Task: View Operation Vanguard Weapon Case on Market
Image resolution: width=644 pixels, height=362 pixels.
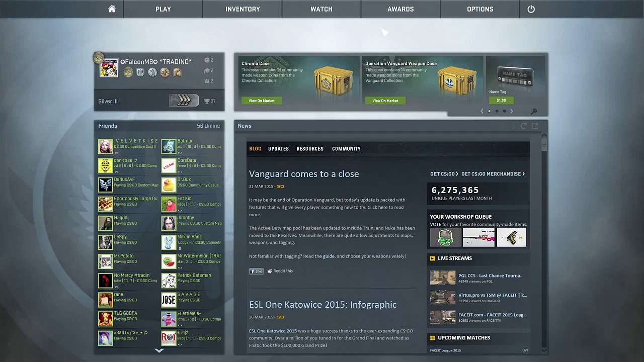Action: tap(385, 101)
